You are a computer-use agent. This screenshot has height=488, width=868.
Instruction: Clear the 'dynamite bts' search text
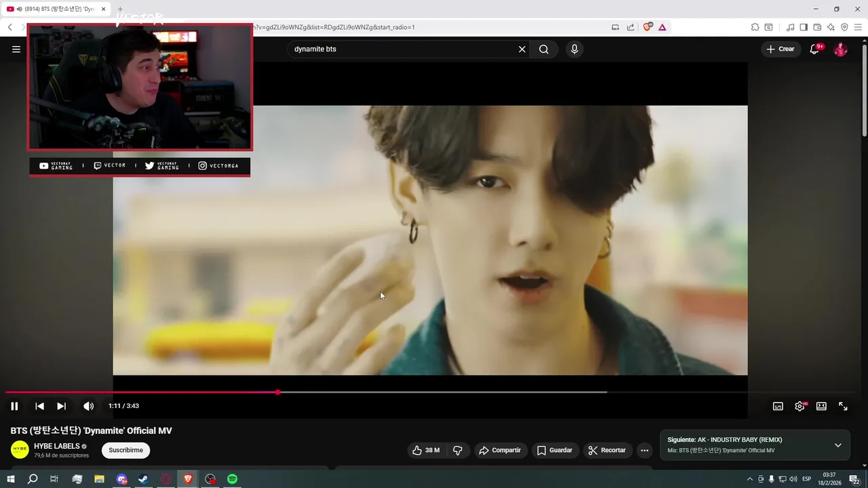click(x=522, y=49)
